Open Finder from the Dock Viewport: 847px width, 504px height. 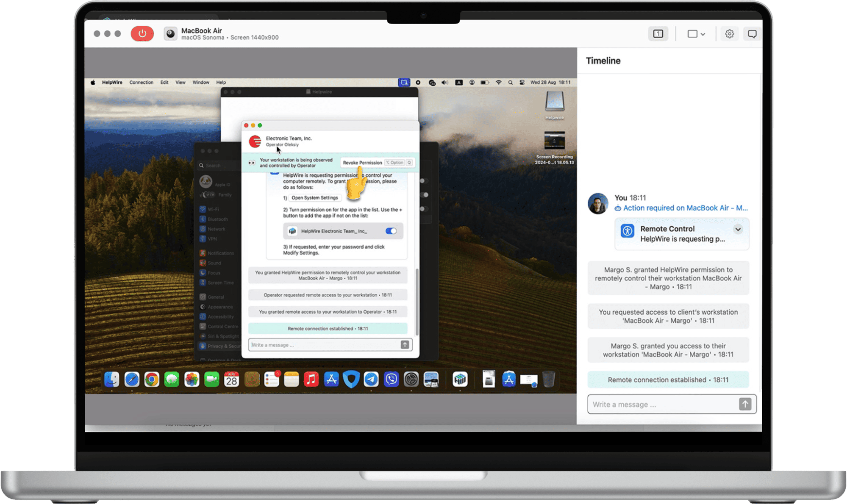112,379
